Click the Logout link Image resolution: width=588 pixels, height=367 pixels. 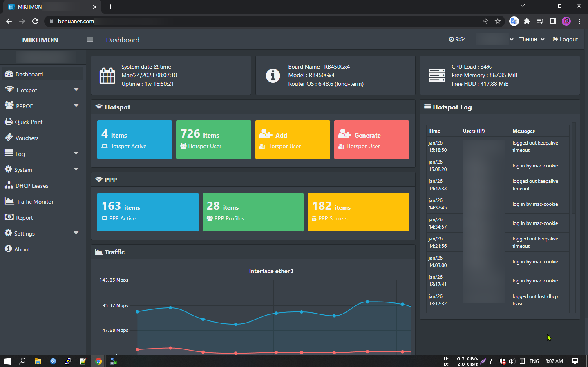click(x=565, y=40)
